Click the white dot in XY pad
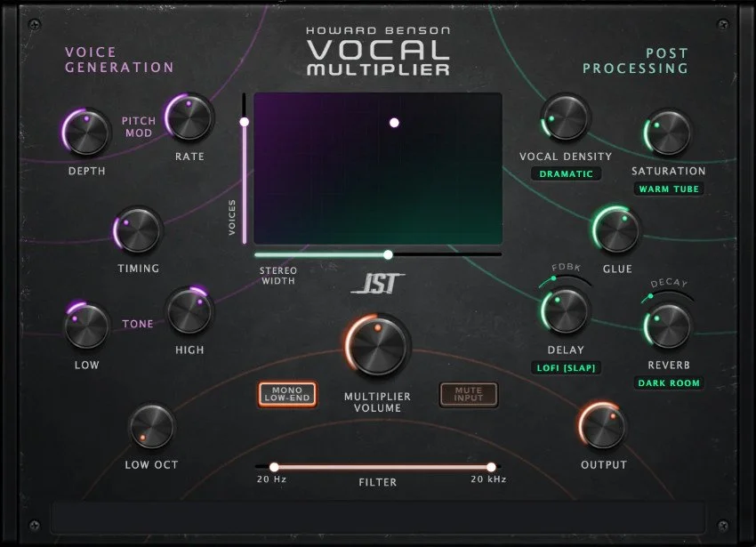This screenshot has width=756, height=547. pos(394,123)
